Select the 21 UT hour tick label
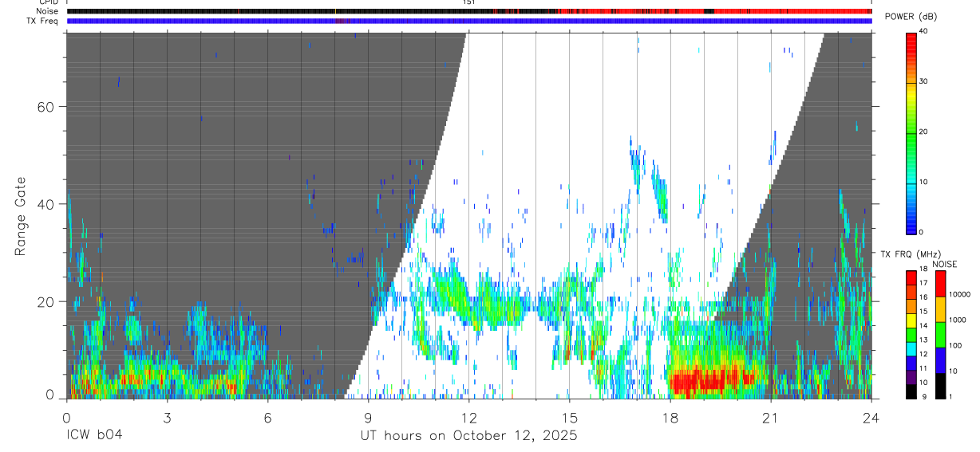980x452 pixels. 770,417
